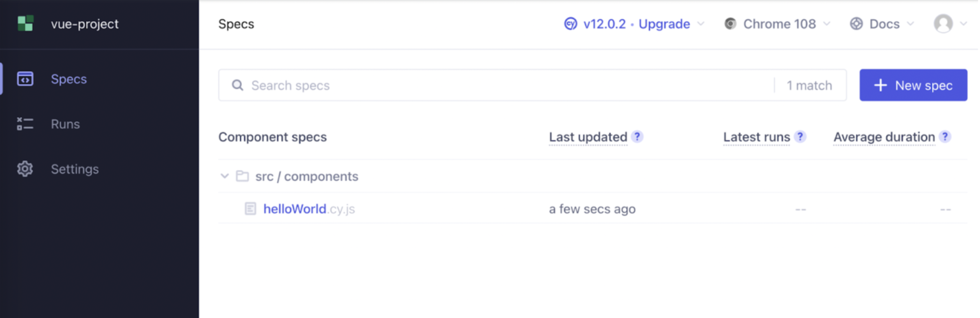Click the Docs lifebuoy icon
Screen dimensions: 980x318
pos(856,24)
